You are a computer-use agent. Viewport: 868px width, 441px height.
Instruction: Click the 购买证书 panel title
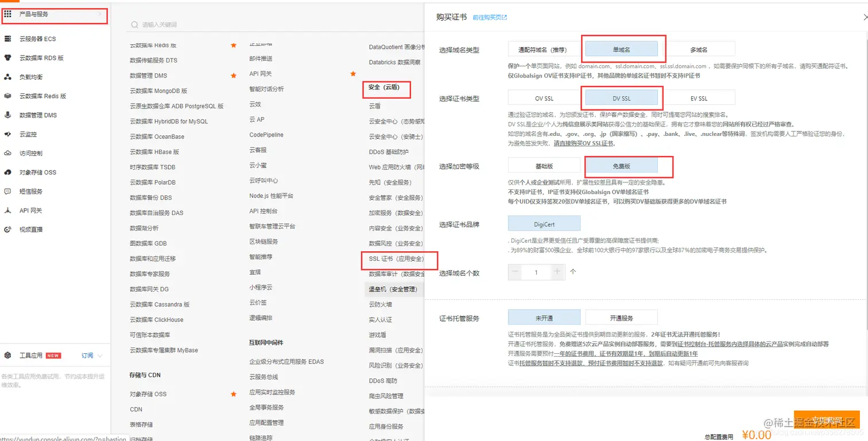[451, 18]
